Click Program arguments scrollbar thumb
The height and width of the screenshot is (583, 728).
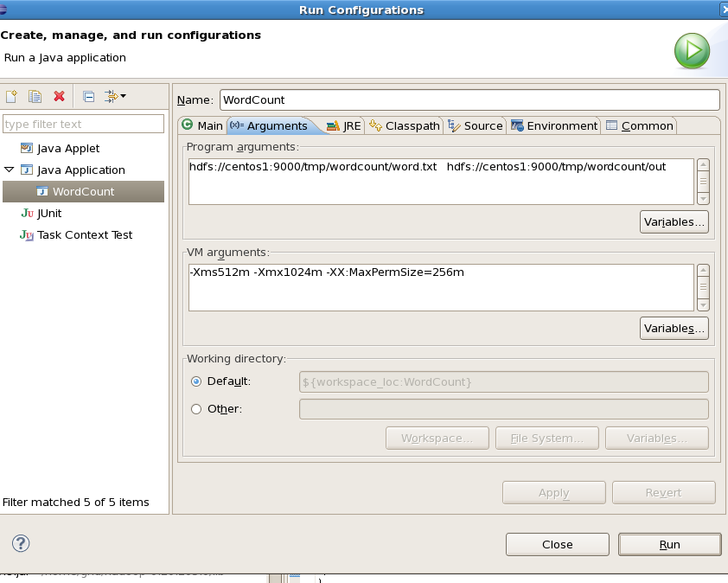[704, 182]
